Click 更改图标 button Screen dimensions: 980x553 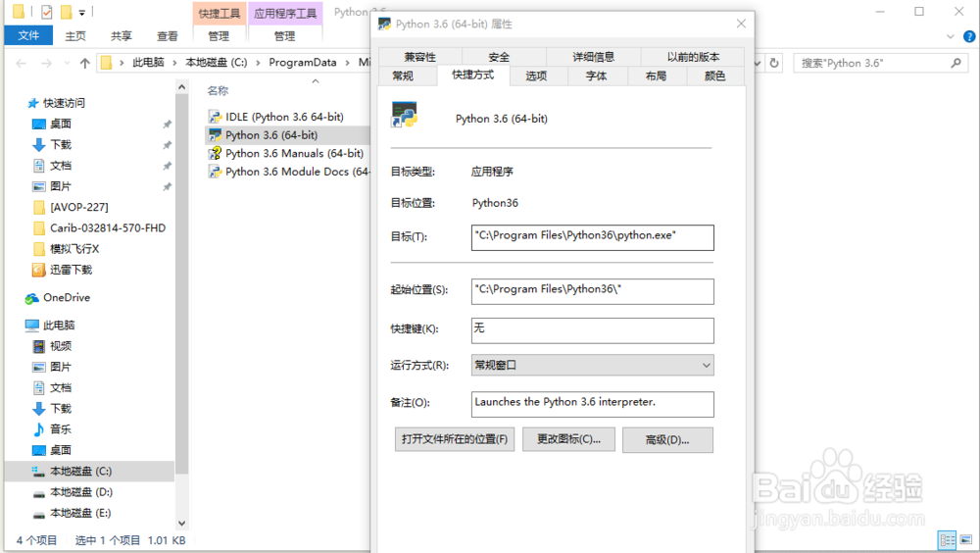568,440
